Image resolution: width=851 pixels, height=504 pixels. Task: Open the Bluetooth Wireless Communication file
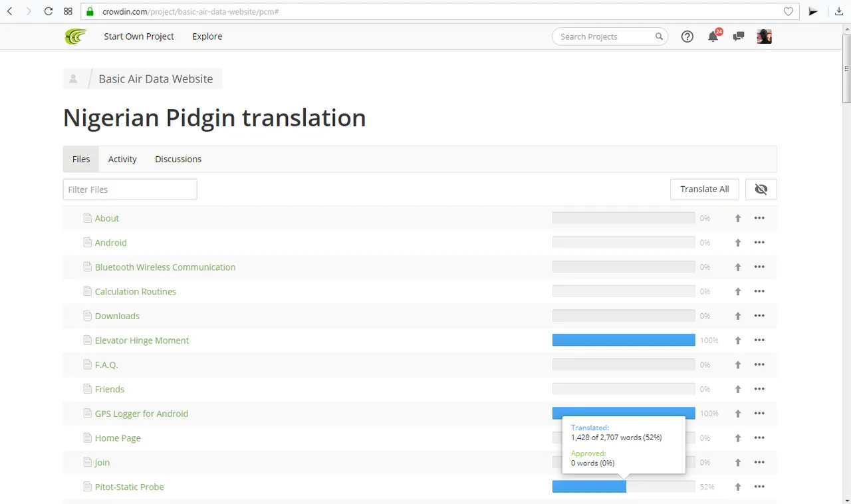165,267
